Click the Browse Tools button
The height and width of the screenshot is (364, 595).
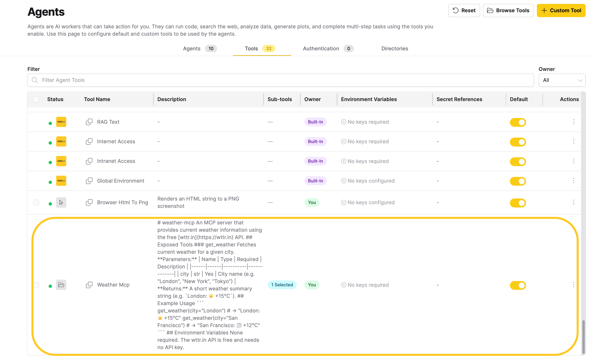coord(508,10)
